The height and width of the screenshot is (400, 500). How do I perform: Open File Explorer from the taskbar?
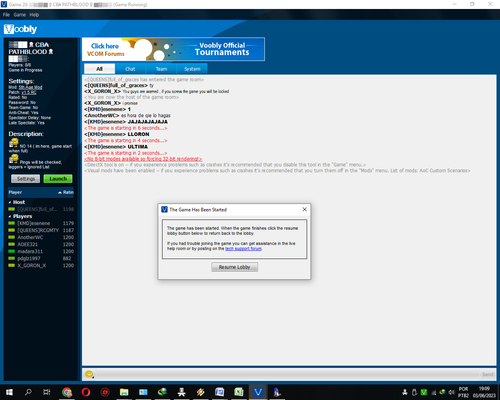124,392
